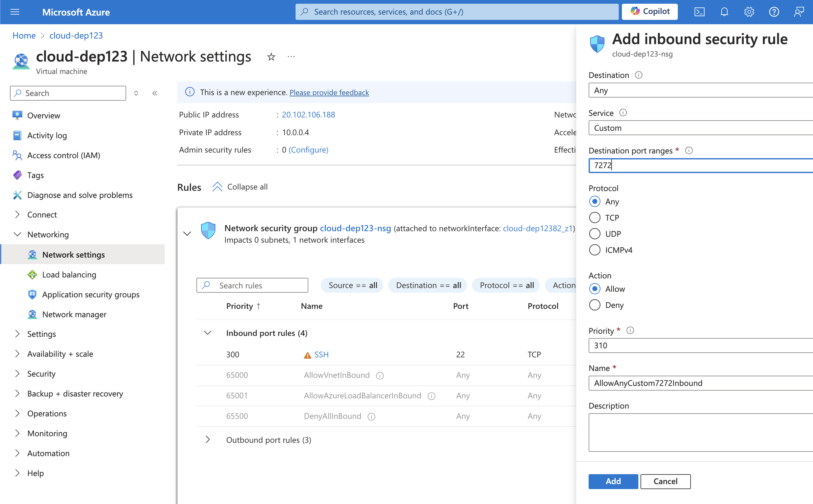
Task: Expand Availability + scale section
Action: (17, 354)
